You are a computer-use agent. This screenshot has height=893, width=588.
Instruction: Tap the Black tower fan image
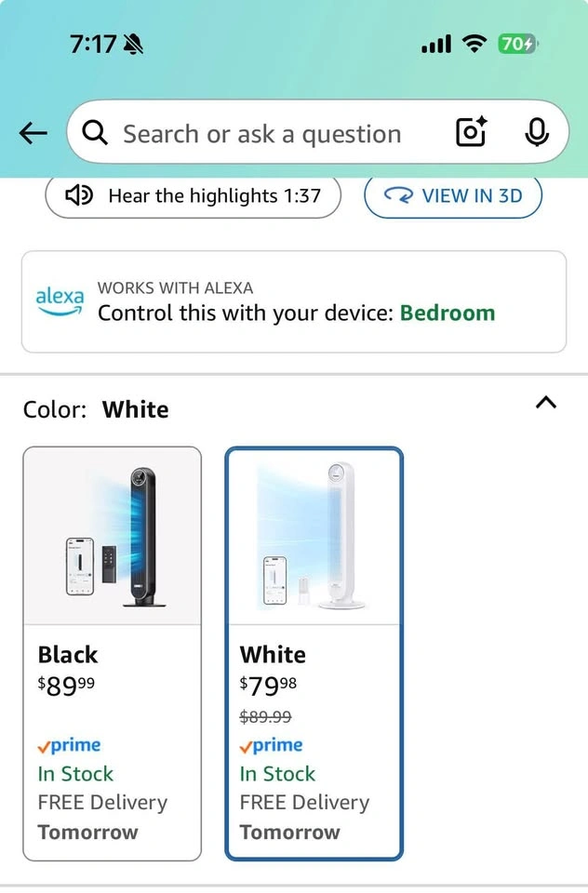click(112, 536)
